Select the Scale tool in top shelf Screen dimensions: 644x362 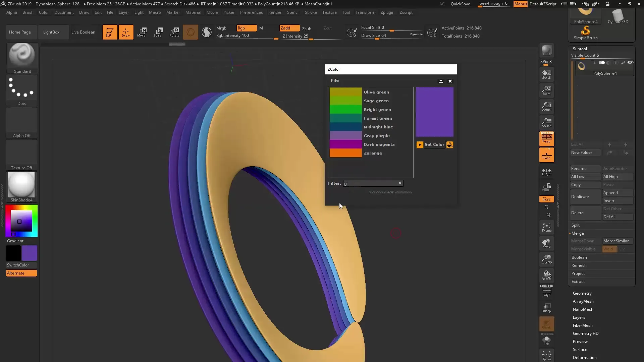(x=158, y=32)
